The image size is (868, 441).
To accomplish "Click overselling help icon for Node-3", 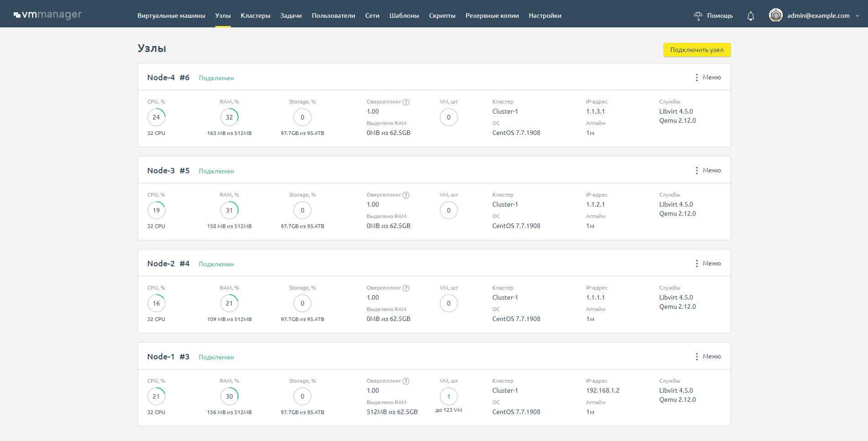I will pos(406,195).
